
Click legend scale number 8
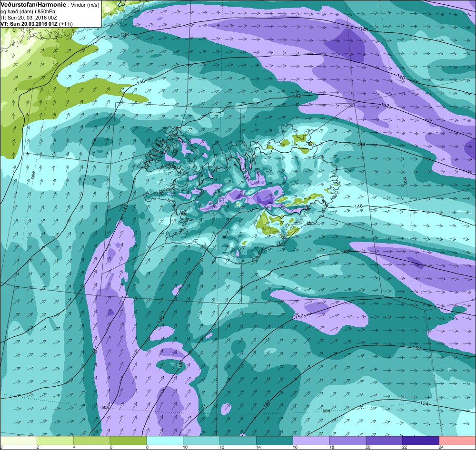[147, 447]
